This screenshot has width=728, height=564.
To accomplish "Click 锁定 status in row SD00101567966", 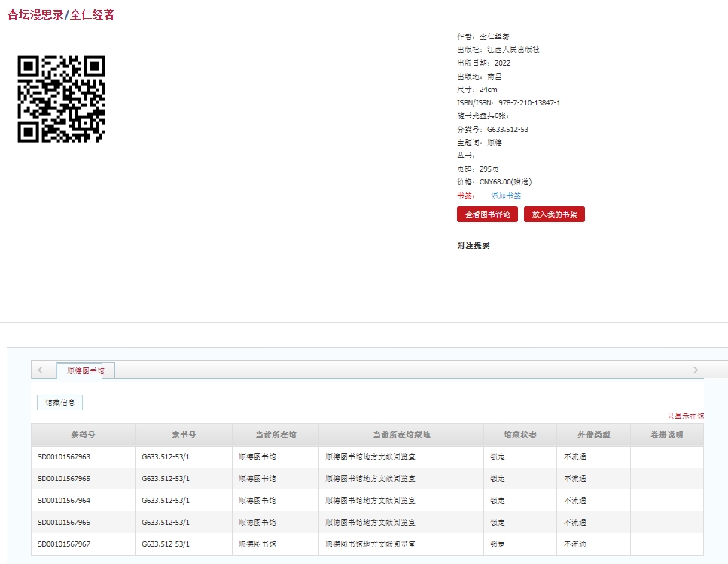I will coord(498,523).
